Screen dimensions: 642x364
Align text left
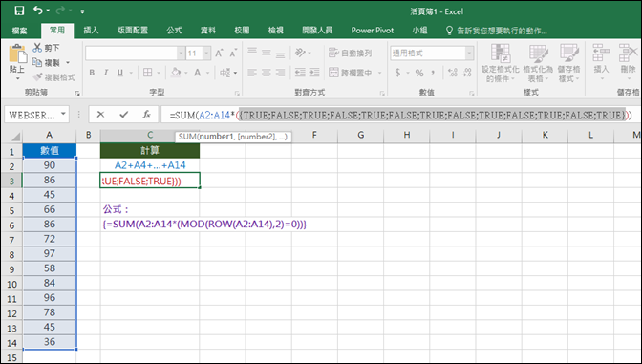point(252,73)
